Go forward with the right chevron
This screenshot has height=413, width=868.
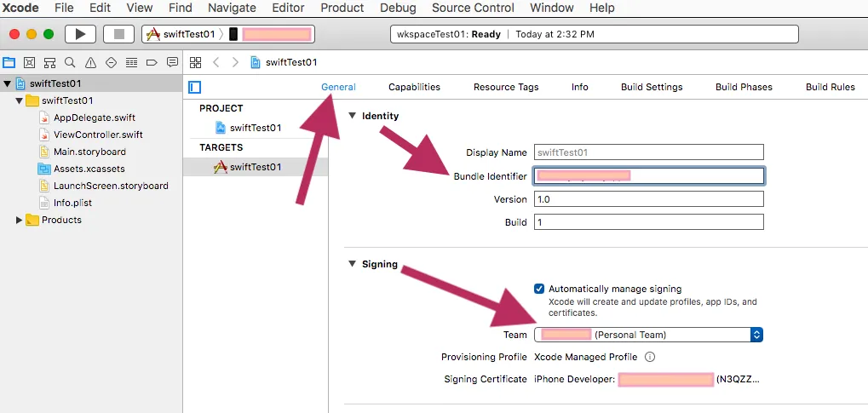click(x=235, y=62)
